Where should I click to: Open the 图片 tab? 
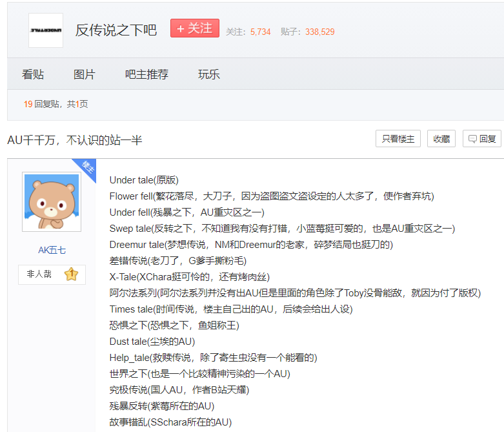pos(84,74)
